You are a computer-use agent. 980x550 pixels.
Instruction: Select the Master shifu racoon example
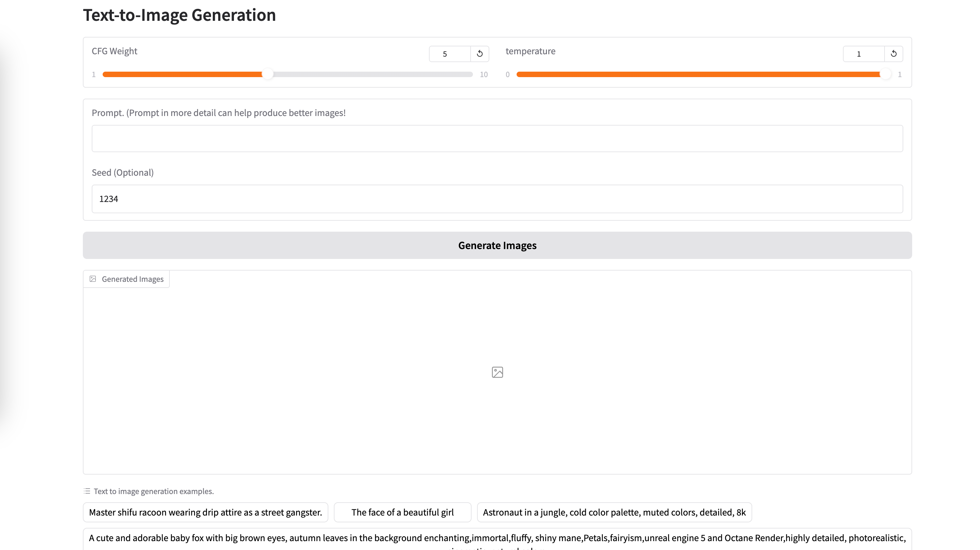point(205,512)
